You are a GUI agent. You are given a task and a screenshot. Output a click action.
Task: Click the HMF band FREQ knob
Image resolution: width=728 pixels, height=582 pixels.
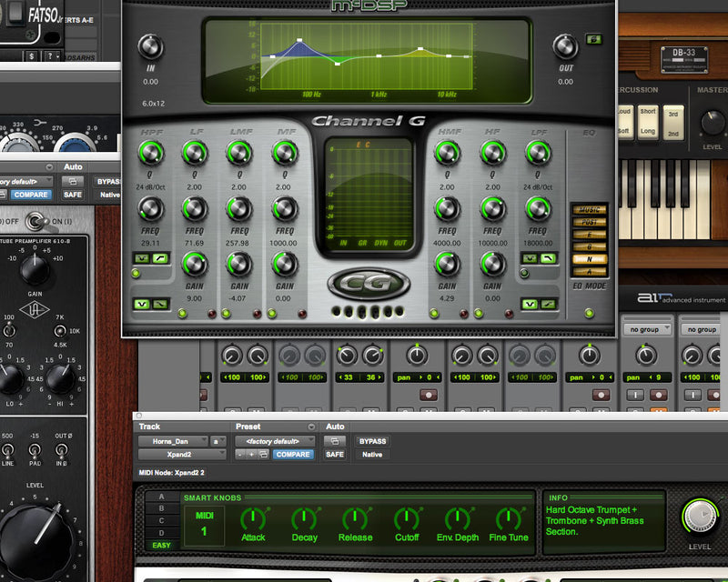click(x=447, y=208)
